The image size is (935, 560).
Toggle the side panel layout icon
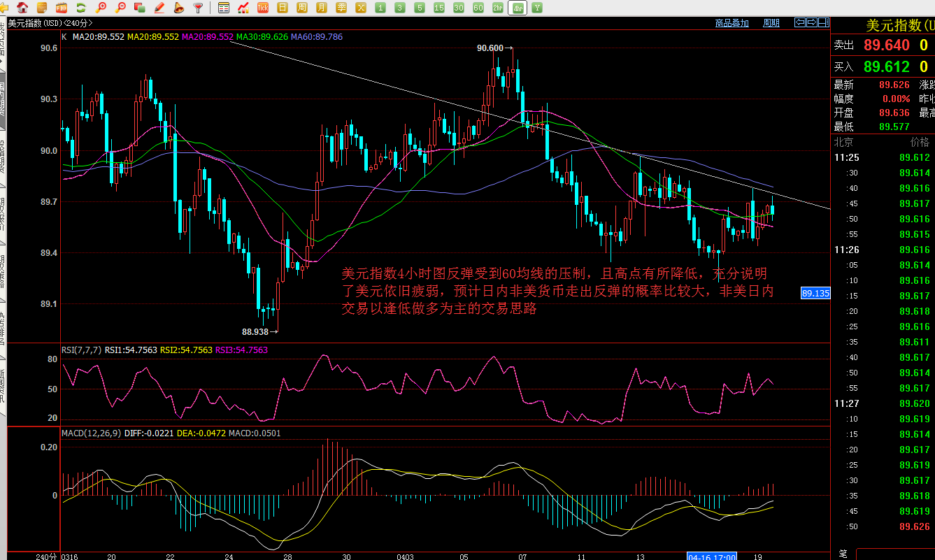point(825,23)
